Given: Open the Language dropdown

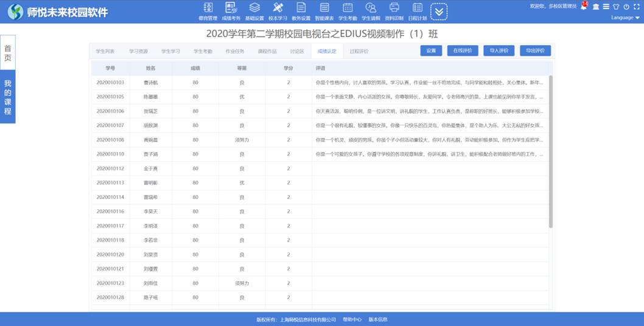Looking at the screenshot, I should [625, 18].
